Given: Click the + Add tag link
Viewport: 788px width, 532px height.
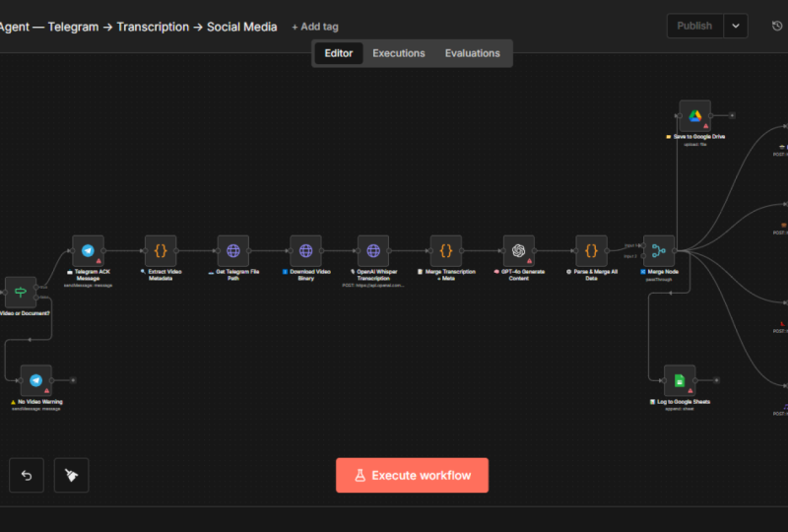Looking at the screenshot, I should [315, 27].
